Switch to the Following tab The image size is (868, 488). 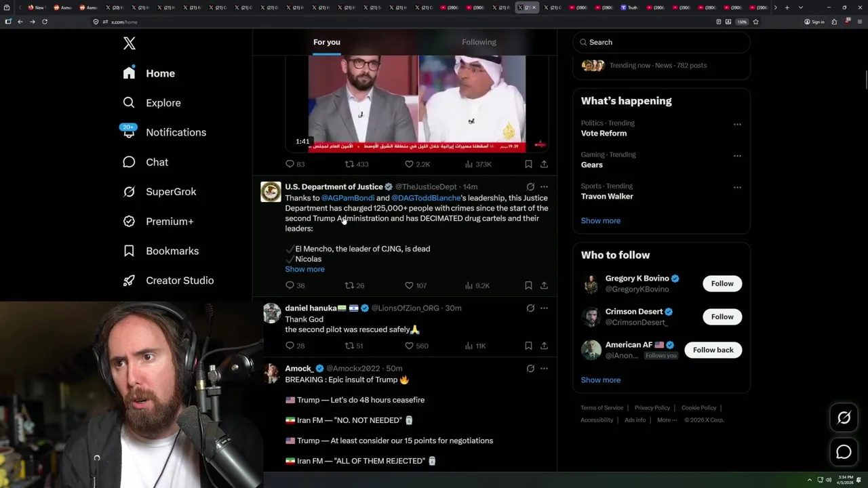479,42
